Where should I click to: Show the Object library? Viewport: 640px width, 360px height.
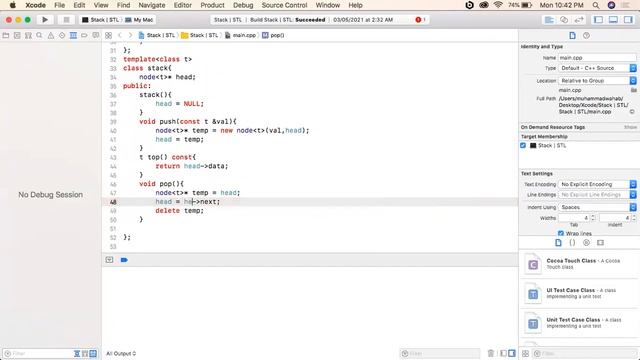[586, 242]
